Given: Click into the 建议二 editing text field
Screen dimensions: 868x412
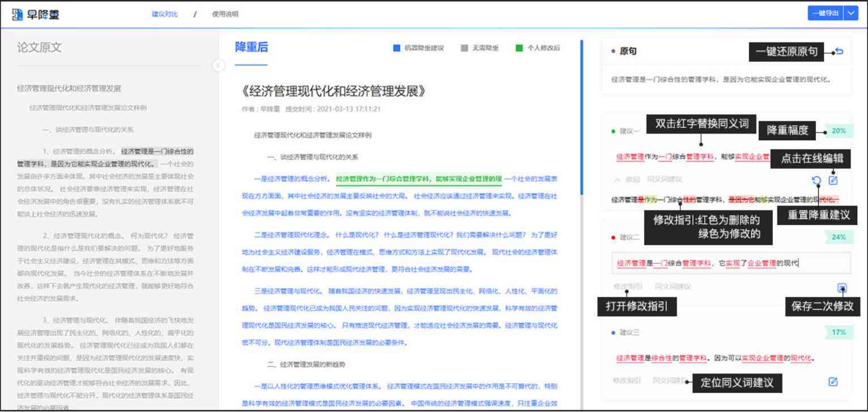Looking at the screenshot, I should tap(731, 263).
